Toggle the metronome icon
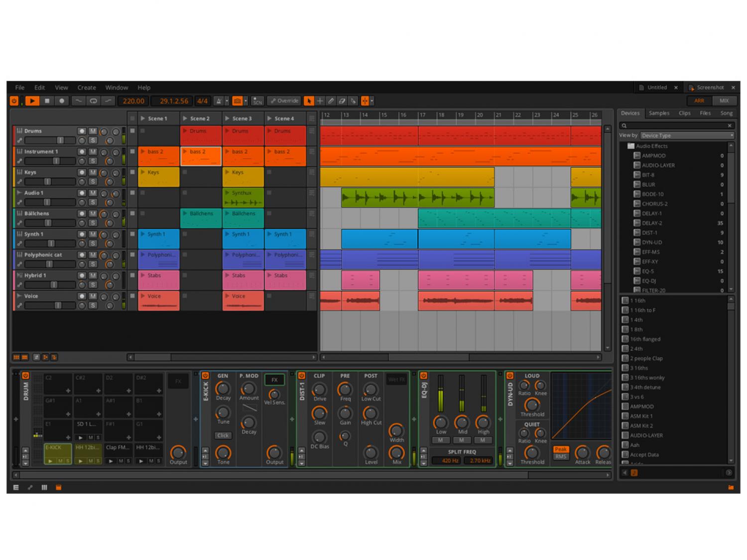747x560 pixels. click(x=218, y=101)
